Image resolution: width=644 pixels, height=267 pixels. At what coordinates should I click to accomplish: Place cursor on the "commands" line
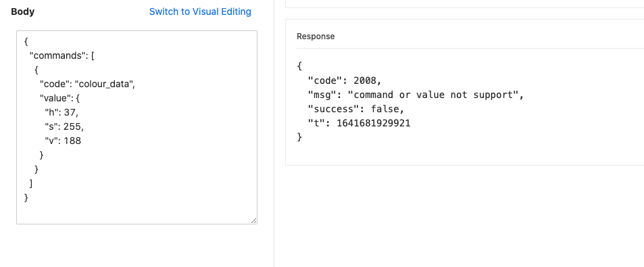tap(61, 56)
